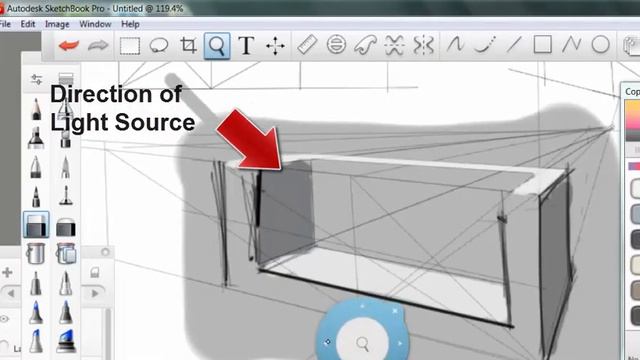Open the Edit menu
The image size is (640, 360).
28,24
